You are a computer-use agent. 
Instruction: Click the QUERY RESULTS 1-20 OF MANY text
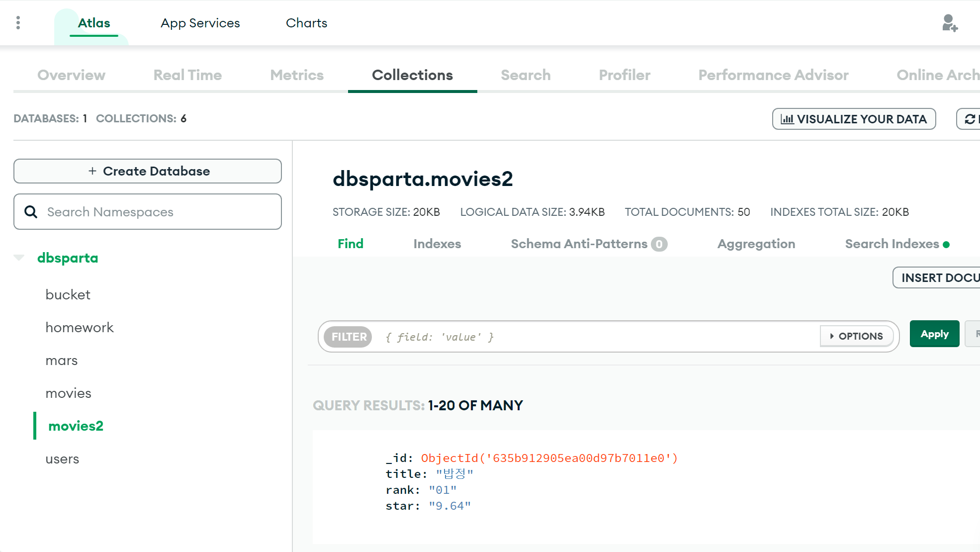[418, 405]
